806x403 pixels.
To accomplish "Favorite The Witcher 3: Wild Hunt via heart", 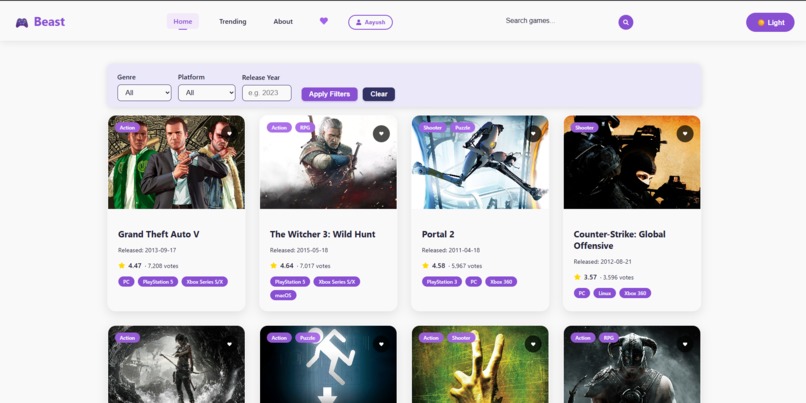I will pos(381,134).
